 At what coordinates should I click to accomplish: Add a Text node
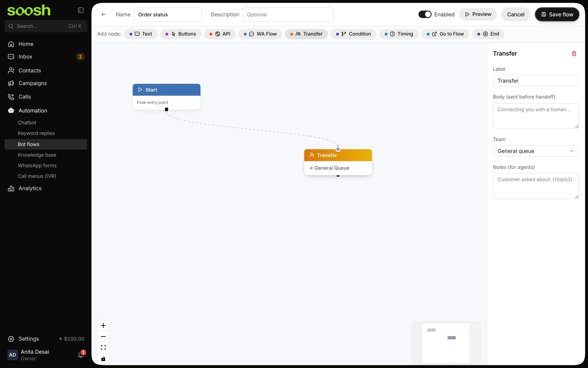click(x=140, y=34)
